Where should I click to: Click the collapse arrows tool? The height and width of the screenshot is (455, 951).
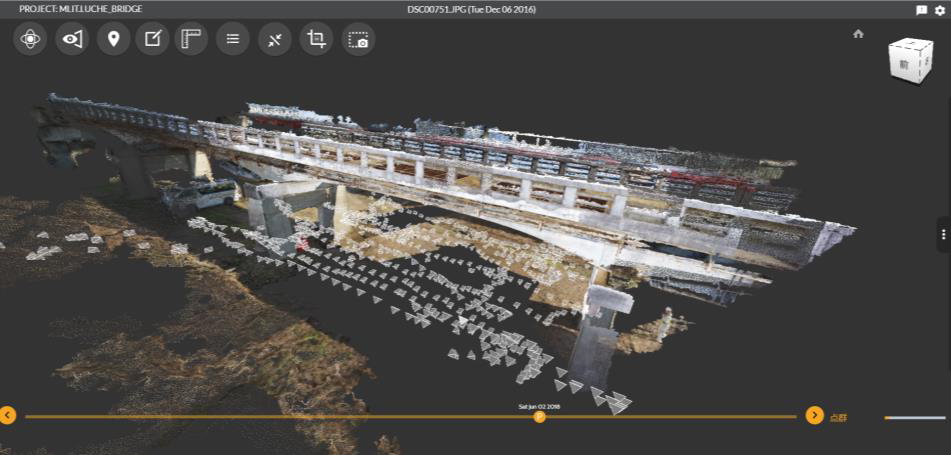point(274,39)
